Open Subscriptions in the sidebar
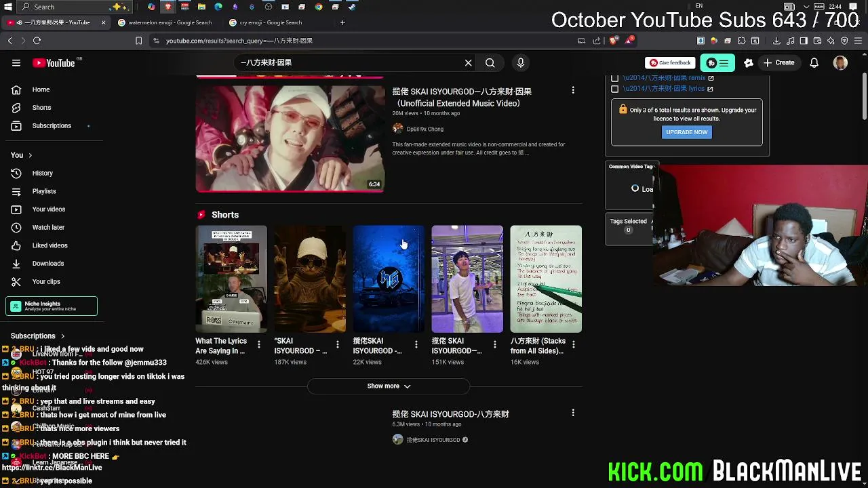Image resolution: width=868 pixels, height=488 pixels. coord(51,125)
